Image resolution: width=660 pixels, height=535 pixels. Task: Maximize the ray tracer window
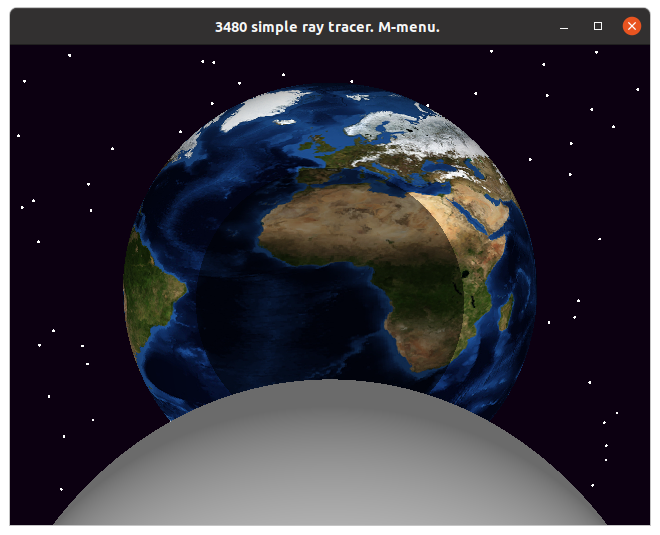(598, 26)
